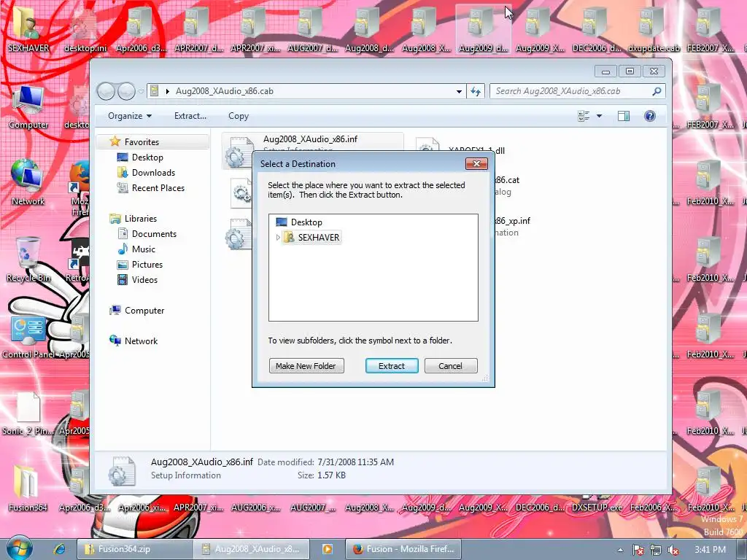Select the Network desktop icon
Screen dimensions: 747x560
pyautogui.click(x=28, y=183)
